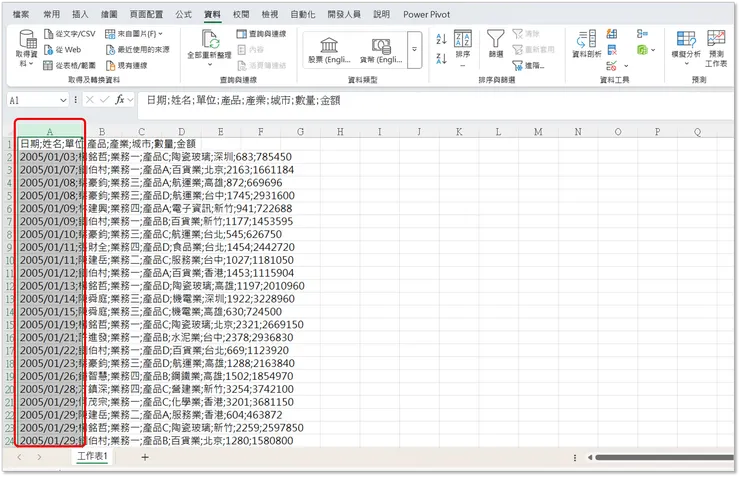
Task: Select column B header
Action: coord(102,132)
